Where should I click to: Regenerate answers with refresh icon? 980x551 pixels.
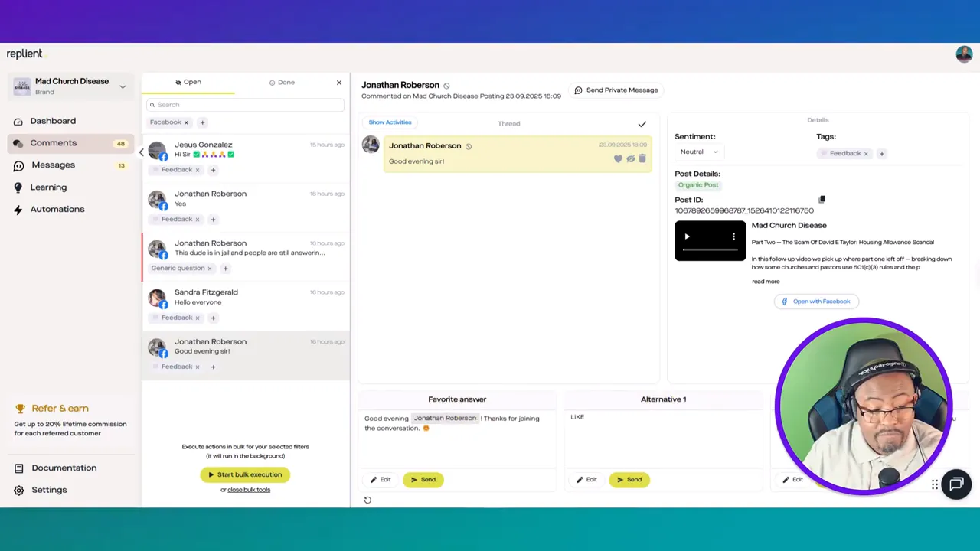(x=367, y=500)
